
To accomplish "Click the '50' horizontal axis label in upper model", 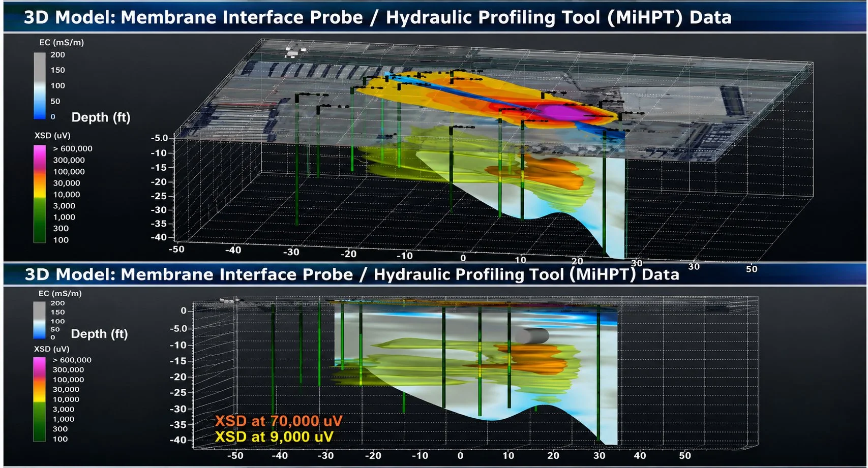I will pyautogui.click(x=752, y=269).
